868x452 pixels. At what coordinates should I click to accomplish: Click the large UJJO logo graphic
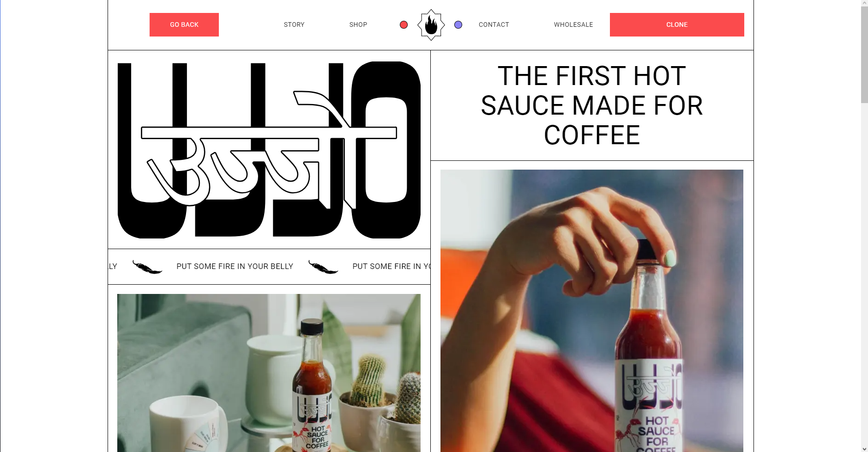tap(269, 150)
